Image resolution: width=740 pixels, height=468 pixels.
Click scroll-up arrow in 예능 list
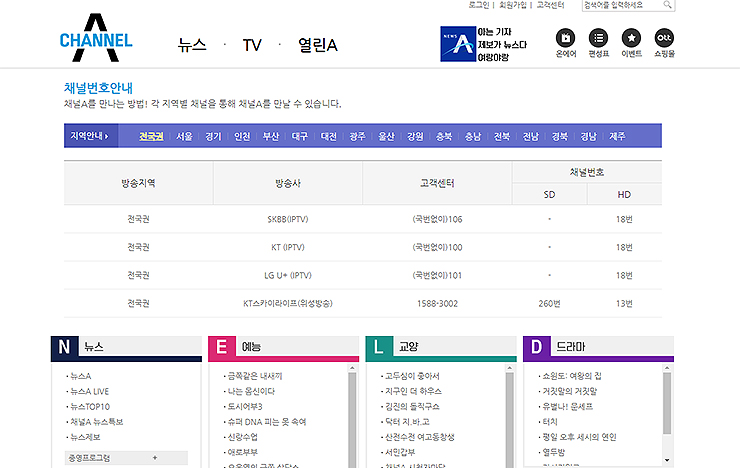tap(352, 368)
